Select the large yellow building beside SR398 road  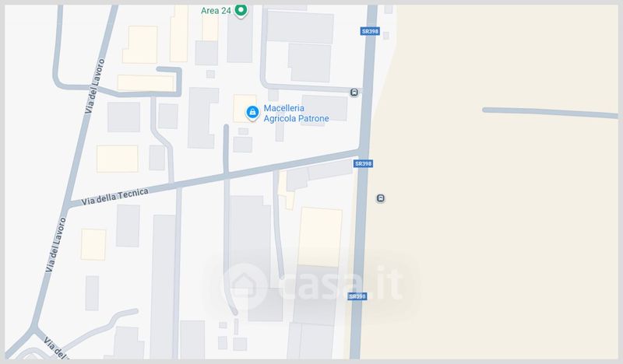(x=320, y=237)
